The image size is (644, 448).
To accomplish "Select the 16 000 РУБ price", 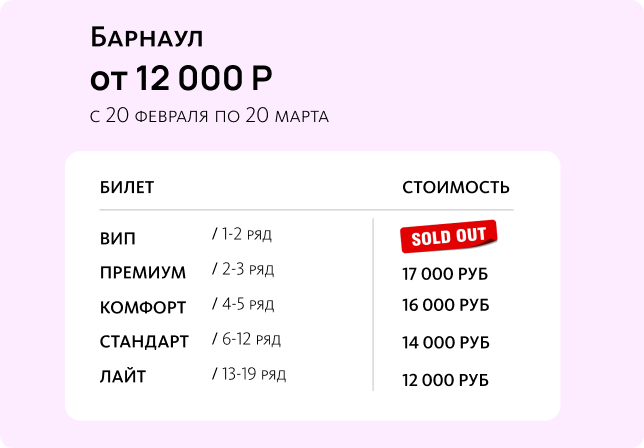I will point(445,305).
